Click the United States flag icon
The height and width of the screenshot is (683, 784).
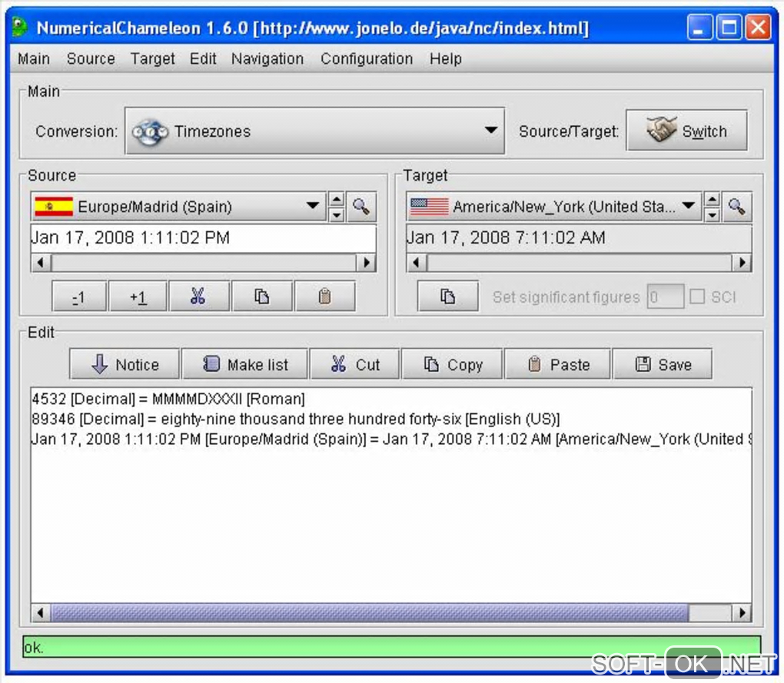click(x=429, y=207)
